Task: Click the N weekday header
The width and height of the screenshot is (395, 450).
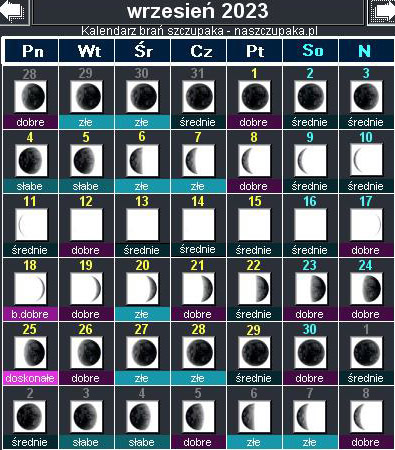Action: click(366, 51)
